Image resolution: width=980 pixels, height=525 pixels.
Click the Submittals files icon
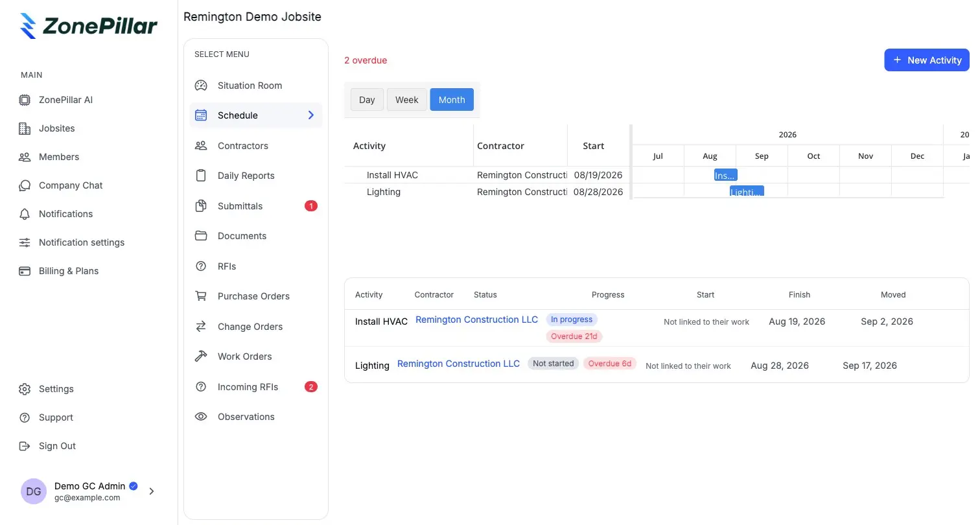coord(201,206)
